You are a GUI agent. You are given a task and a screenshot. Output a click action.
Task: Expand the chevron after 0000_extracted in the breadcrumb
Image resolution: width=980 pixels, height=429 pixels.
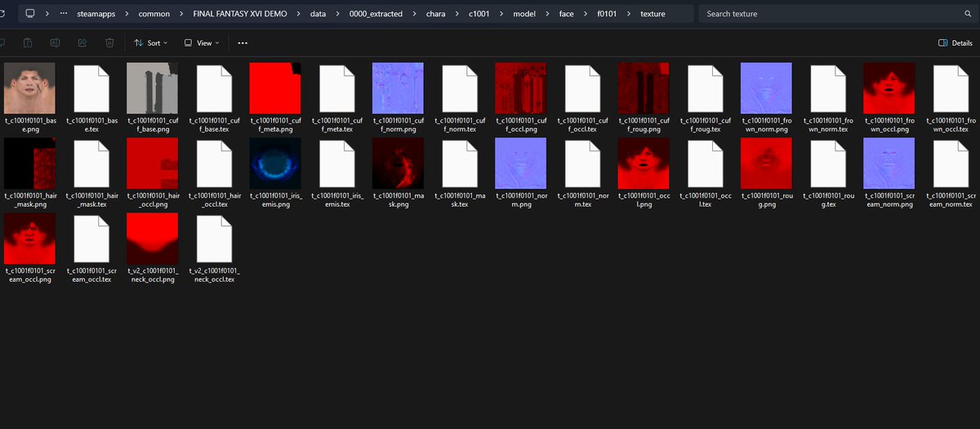415,14
